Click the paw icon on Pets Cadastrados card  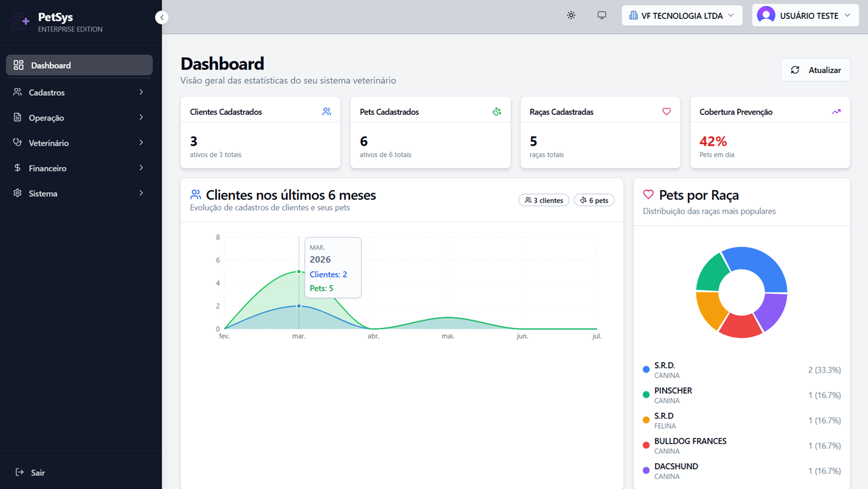coord(497,112)
